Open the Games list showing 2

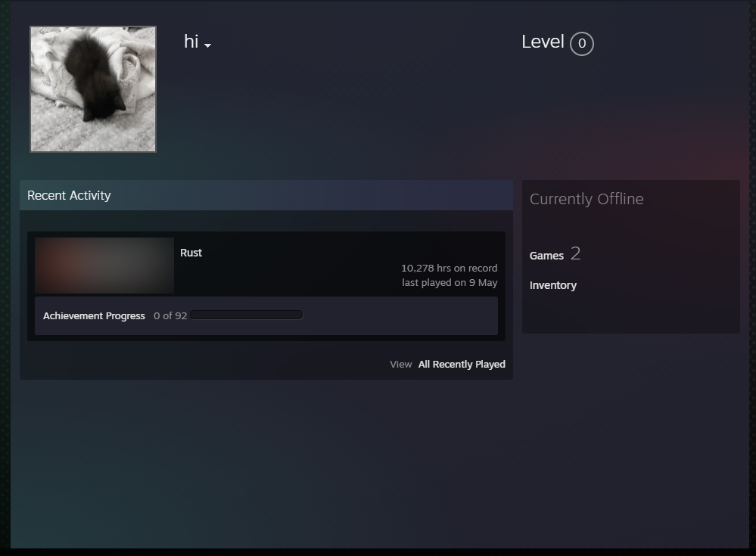(x=546, y=256)
